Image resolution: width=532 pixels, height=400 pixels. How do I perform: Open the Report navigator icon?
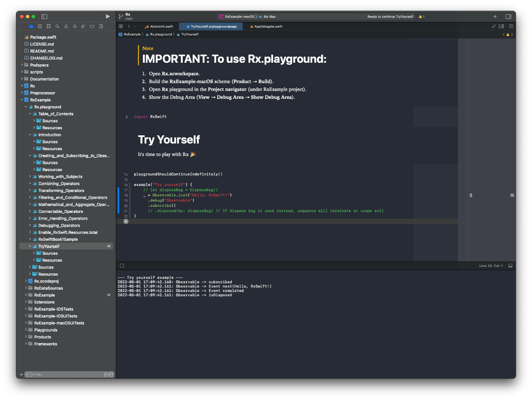coord(101,26)
